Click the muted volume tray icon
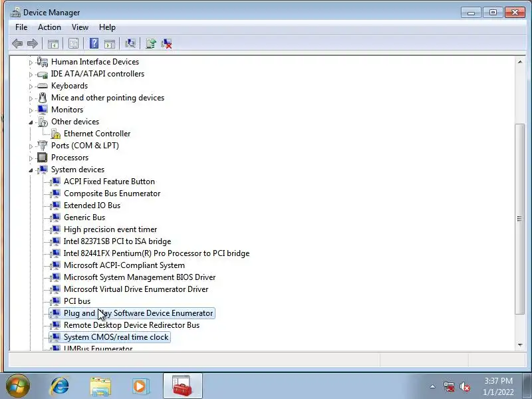This screenshot has width=532, height=399. click(x=464, y=386)
